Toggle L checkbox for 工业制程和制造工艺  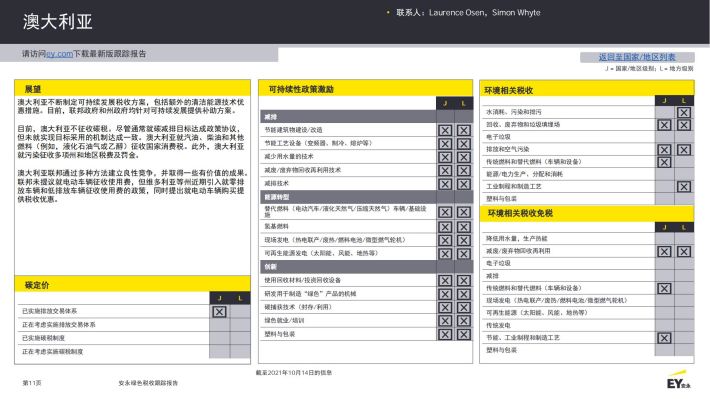(x=684, y=187)
